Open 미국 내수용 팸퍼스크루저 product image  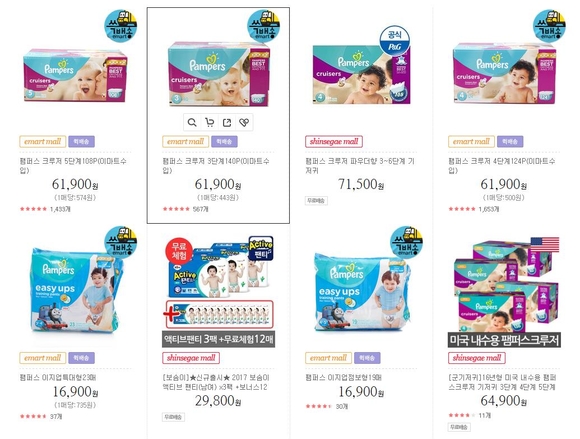504,292
